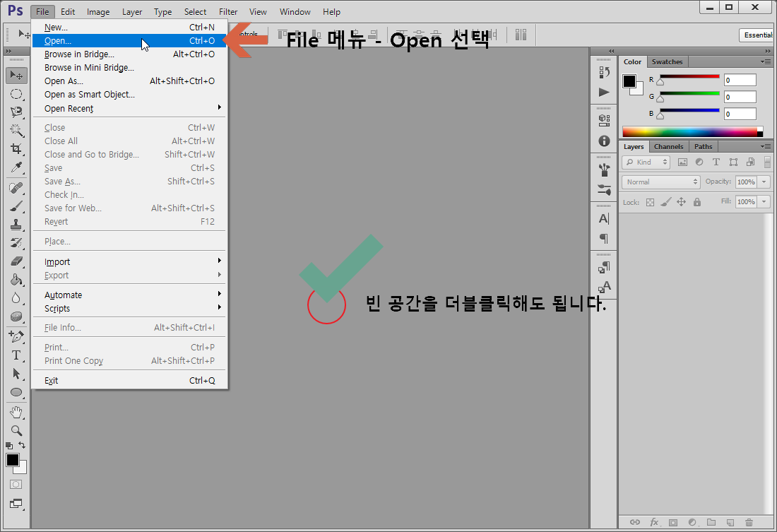Toggle layer filtering switch on or off
The height and width of the screenshot is (532, 777).
[x=767, y=162]
